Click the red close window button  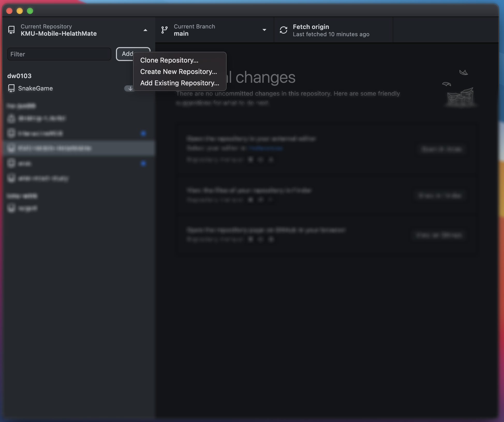pyautogui.click(x=9, y=11)
